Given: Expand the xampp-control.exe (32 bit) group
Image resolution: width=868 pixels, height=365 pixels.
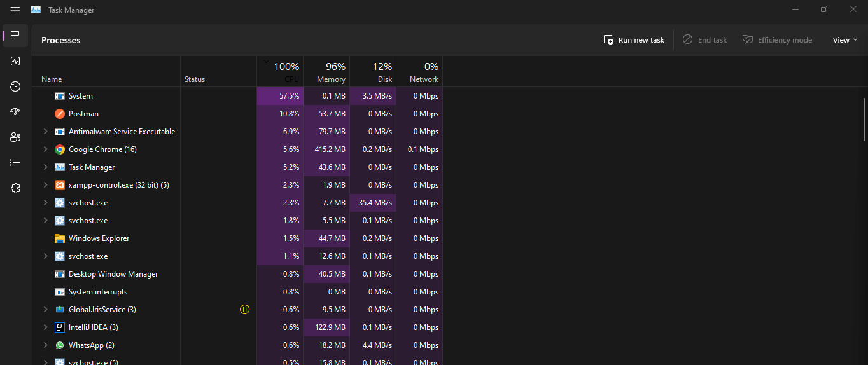Looking at the screenshot, I should click(45, 185).
